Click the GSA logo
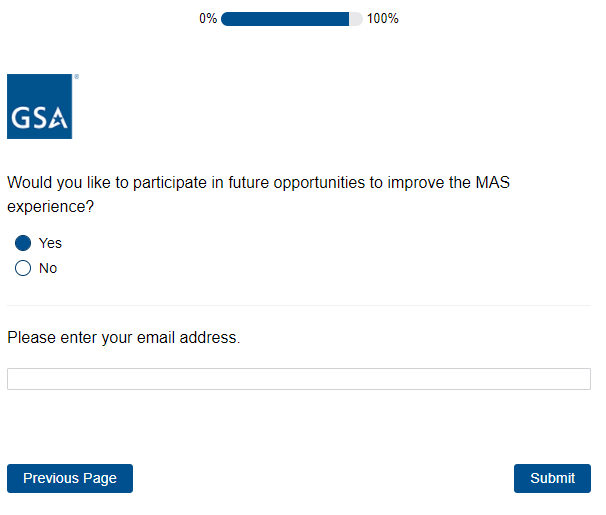606x515 pixels. tap(39, 107)
